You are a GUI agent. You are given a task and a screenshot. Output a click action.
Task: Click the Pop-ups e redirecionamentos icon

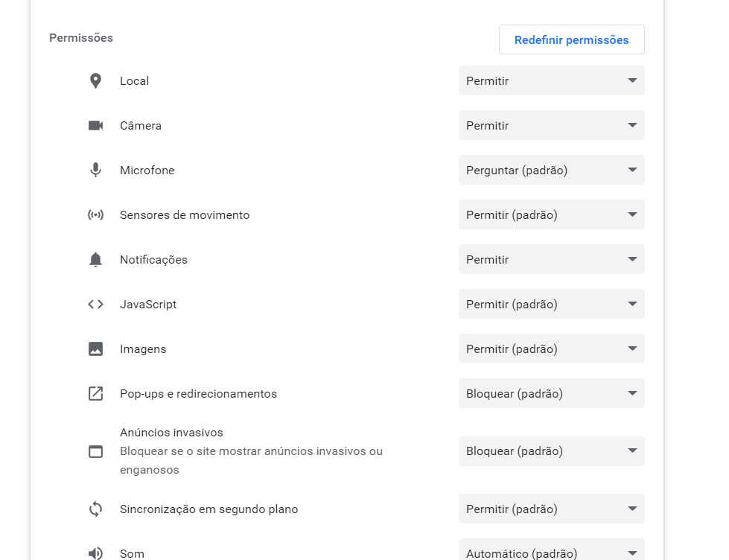95,393
